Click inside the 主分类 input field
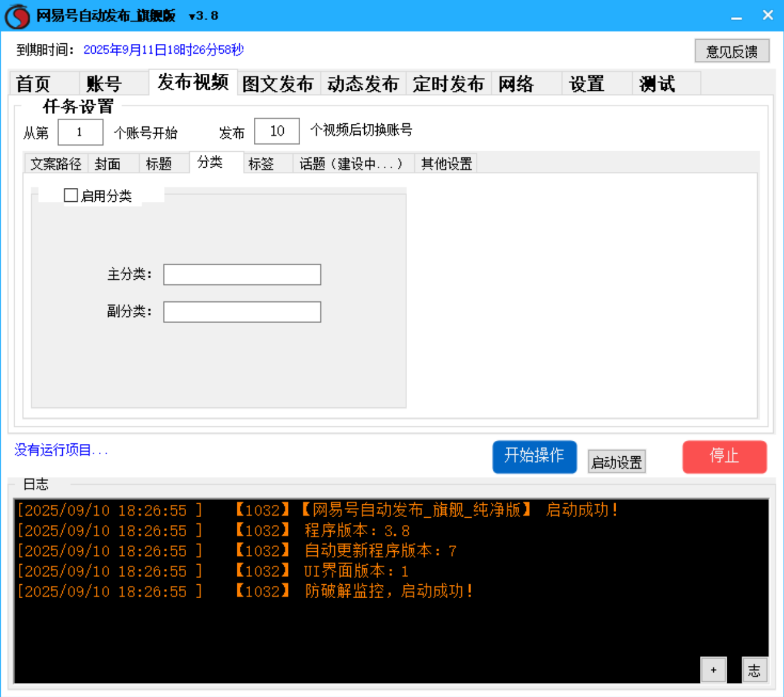This screenshot has height=697, width=784. click(241, 275)
